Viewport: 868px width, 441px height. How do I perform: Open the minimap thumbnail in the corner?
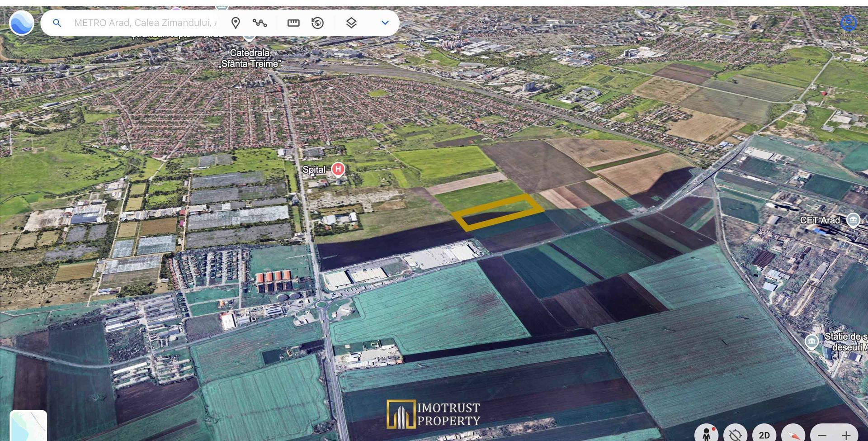click(x=28, y=426)
